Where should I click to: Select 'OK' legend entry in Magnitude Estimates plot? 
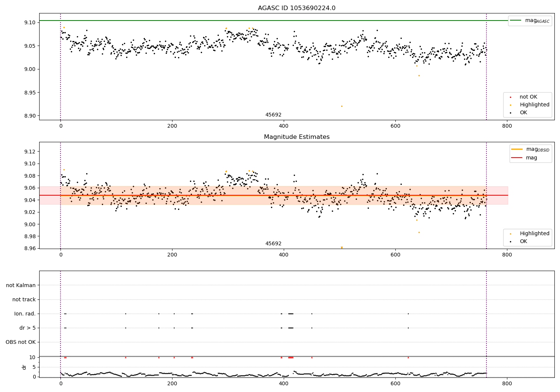click(x=523, y=242)
